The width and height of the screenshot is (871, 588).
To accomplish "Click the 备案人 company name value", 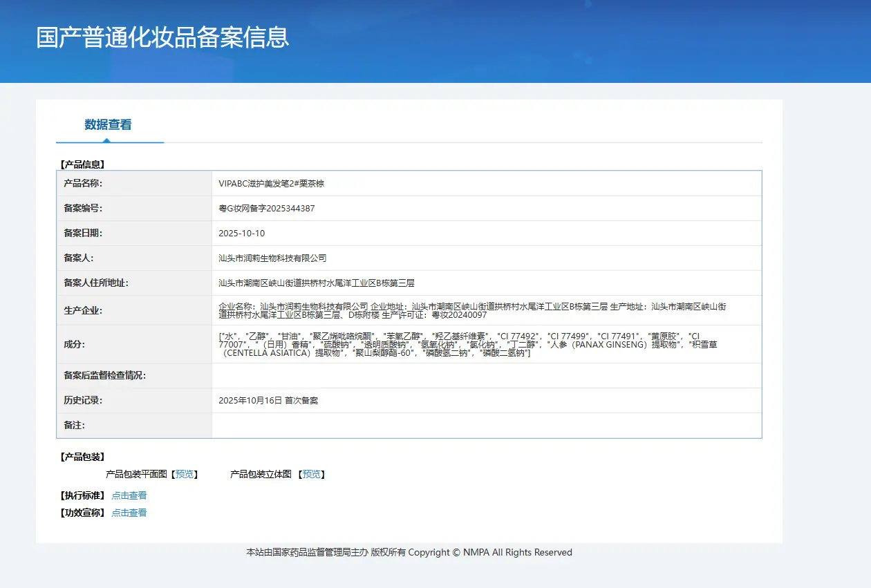I will pos(272,258).
